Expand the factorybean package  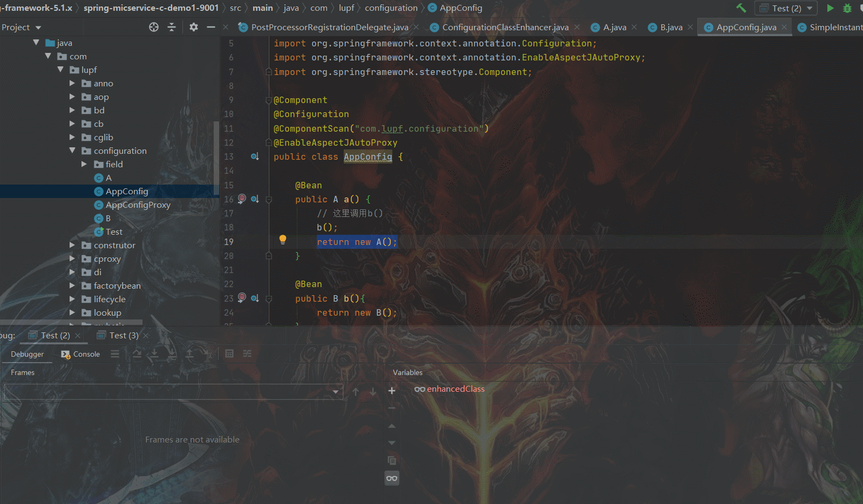[x=72, y=285]
